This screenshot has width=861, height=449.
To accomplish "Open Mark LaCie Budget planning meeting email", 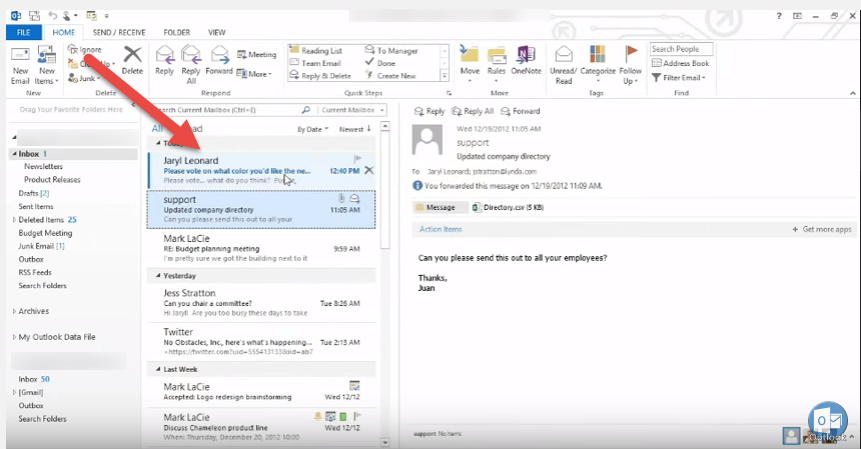I will [261, 248].
